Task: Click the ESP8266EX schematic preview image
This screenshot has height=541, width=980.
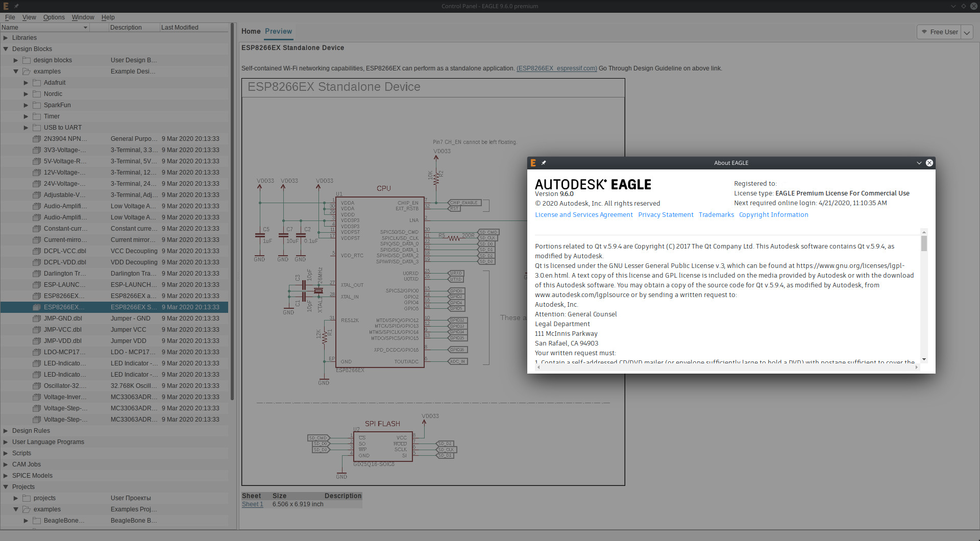Action: pos(433,282)
